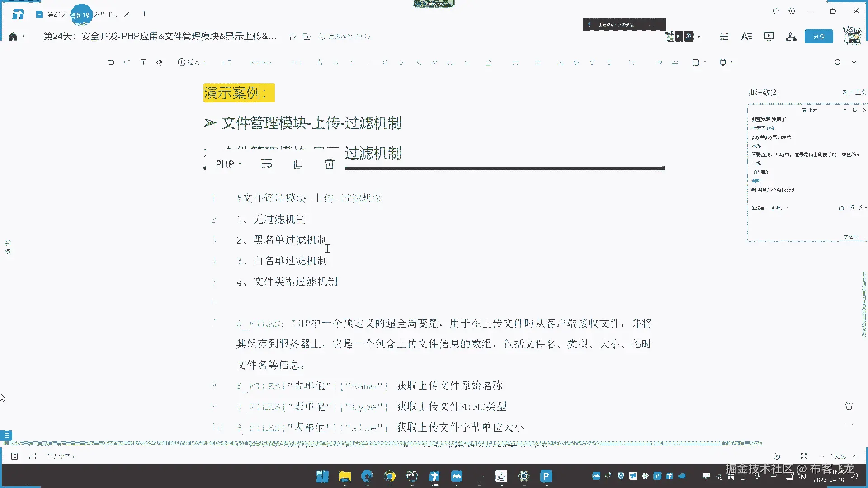Click the blue 分享 share button

tap(819, 37)
